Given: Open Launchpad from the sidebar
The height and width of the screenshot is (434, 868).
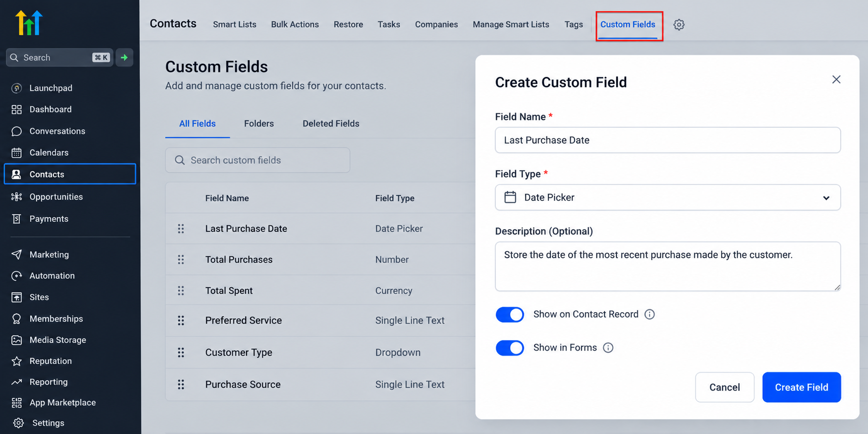Looking at the screenshot, I should [50, 88].
